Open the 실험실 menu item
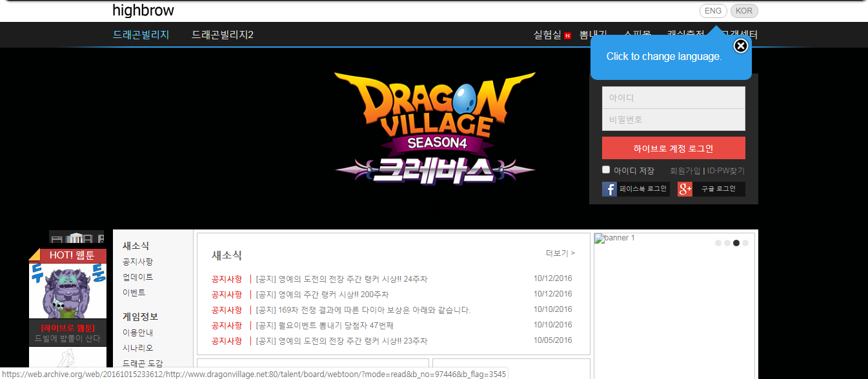The image size is (868, 379). click(x=547, y=35)
